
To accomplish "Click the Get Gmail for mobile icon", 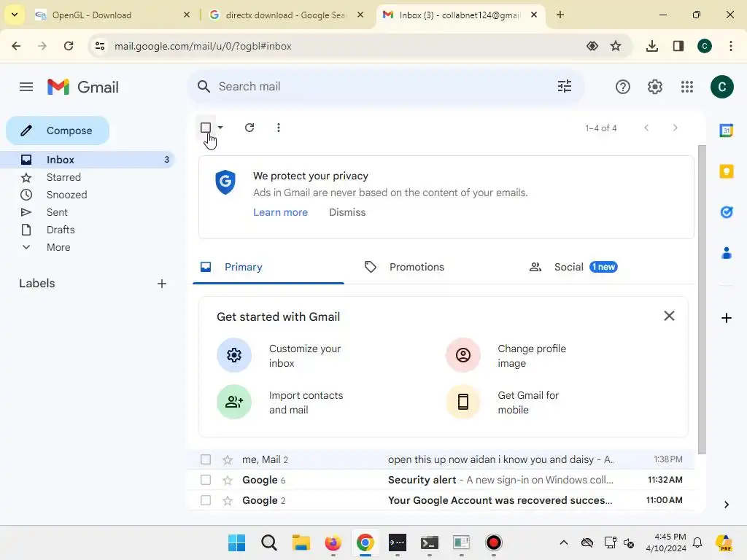I will (463, 402).
